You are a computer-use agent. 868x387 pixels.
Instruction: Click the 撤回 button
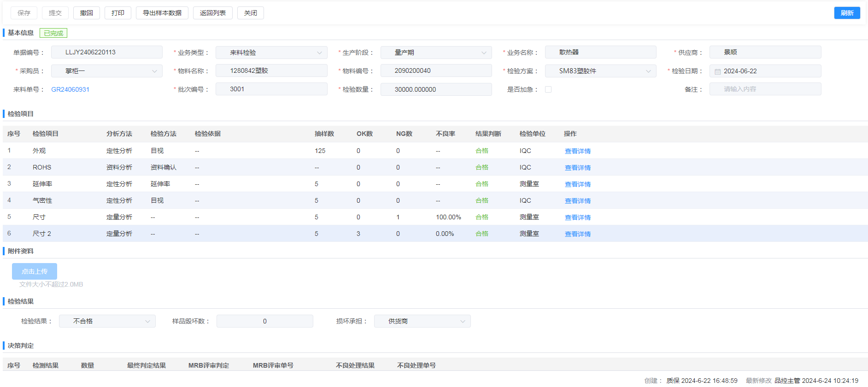pyautogui.click(x=87, y=13)
